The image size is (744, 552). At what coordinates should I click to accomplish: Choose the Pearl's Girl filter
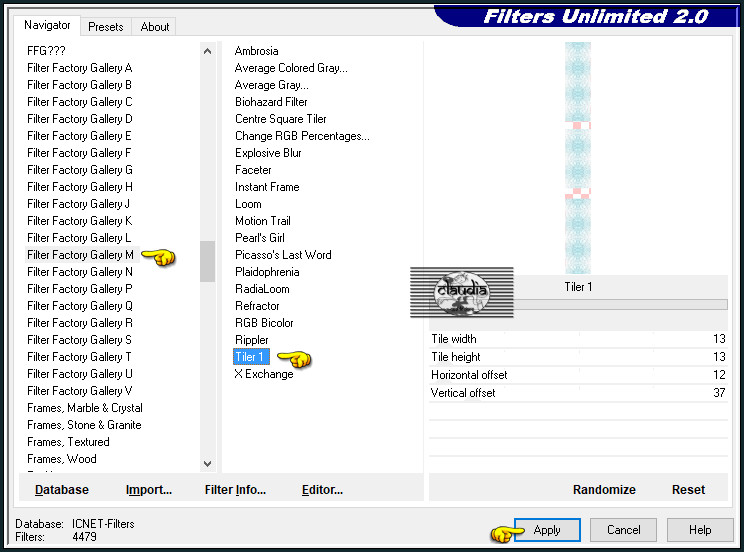point(260,238)
